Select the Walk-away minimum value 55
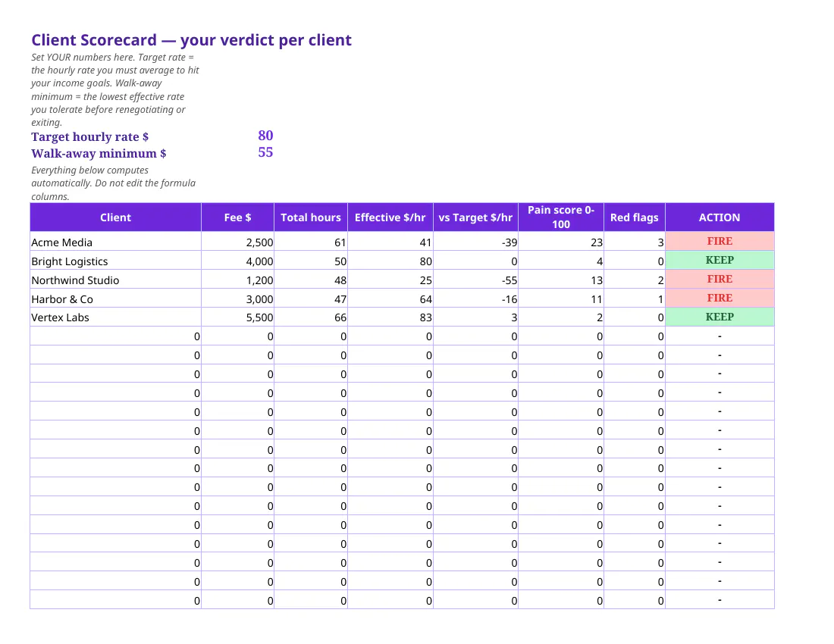 [265, 152]
